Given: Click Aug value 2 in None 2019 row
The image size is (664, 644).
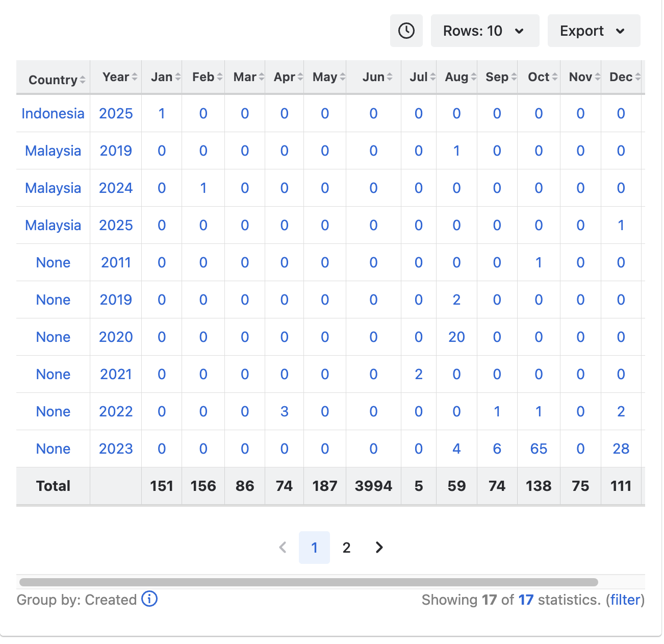Looking at the screenshot, I should (x=456, y=300).
